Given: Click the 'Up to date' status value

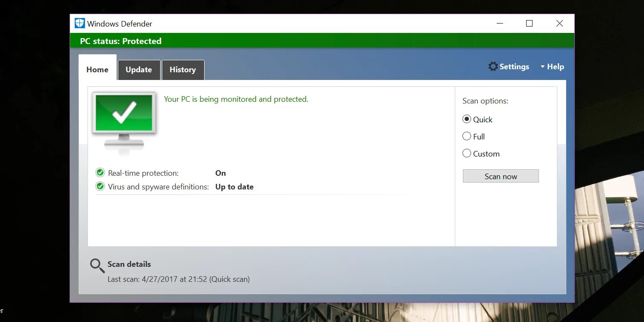Looking at the screenshot, I should [234, 187].
